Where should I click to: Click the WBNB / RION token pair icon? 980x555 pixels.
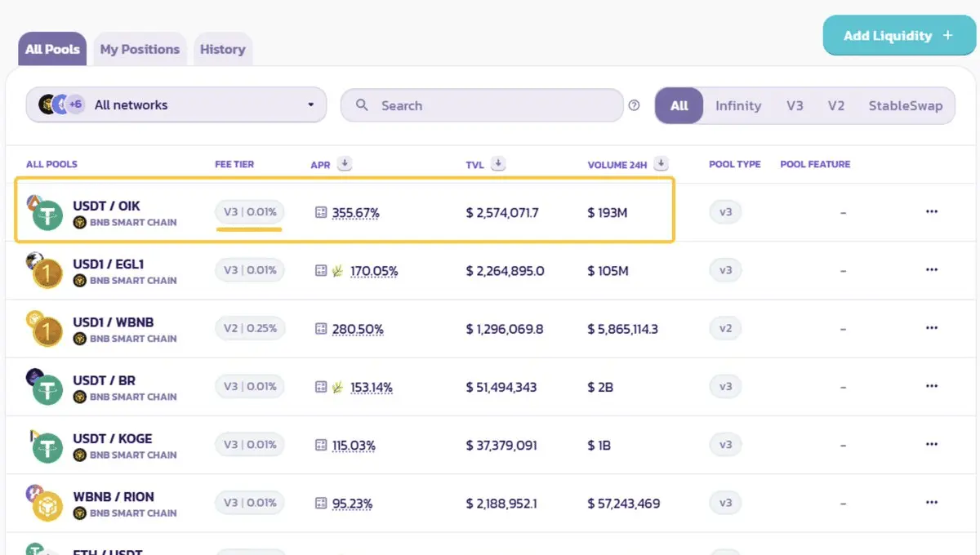point(45,503)
